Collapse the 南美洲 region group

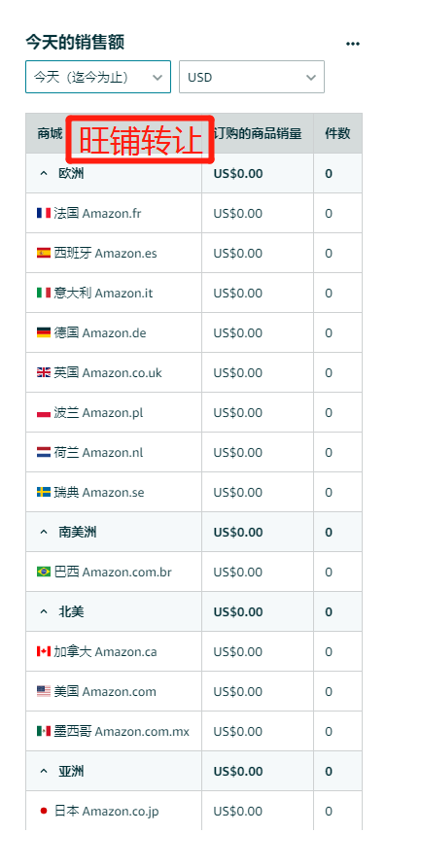(44, 533)
